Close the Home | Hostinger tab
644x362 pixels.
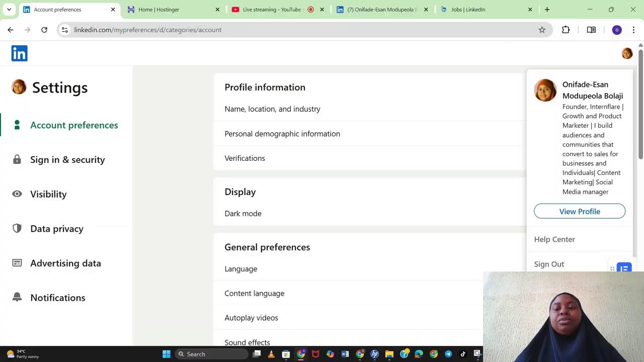pos(217,9)
